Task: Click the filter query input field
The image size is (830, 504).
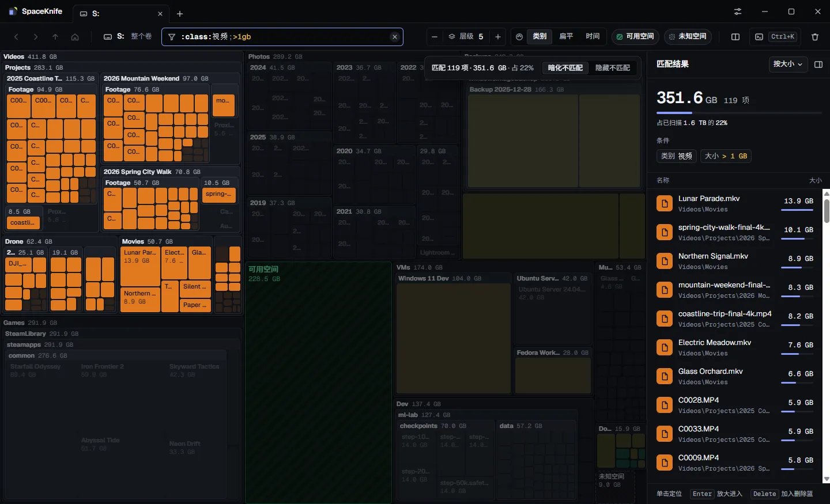Action: (x=282, y=37)
